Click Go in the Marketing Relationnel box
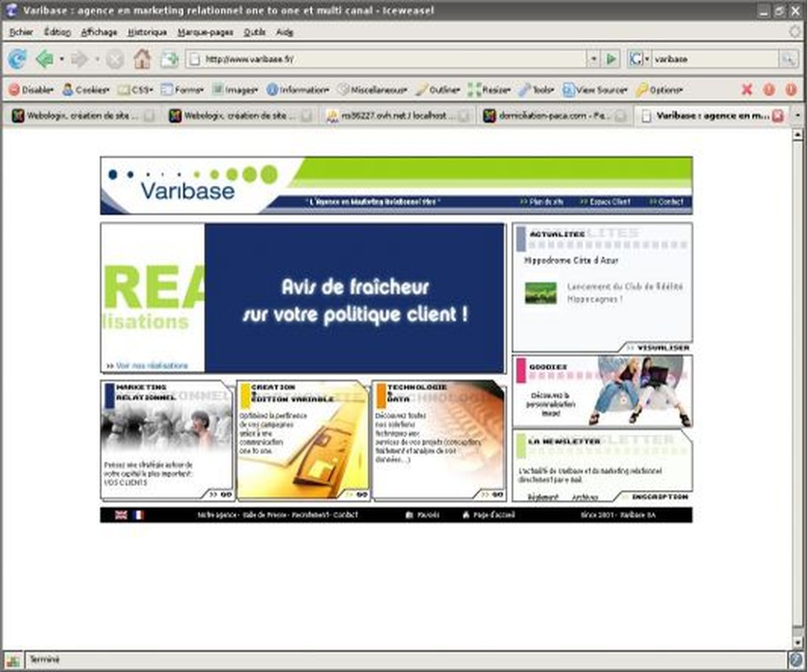Viewport: 807px width, 672px height. coord(221,494)
